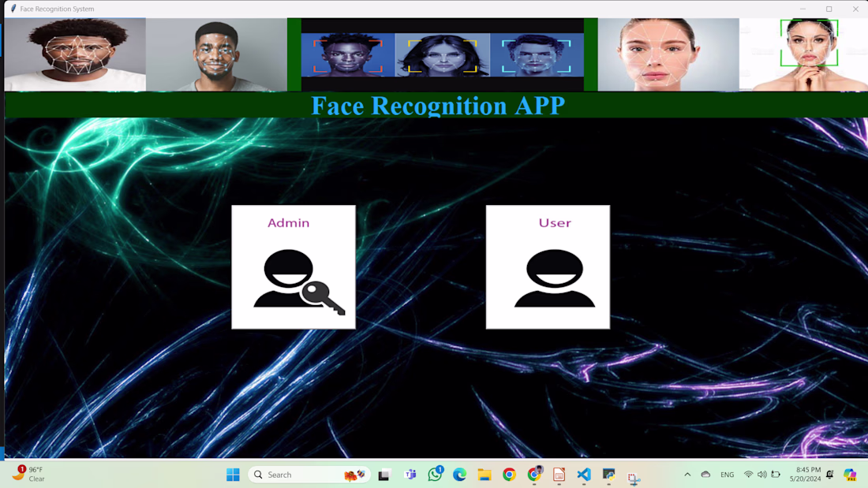The image size is (868, 488).
Task: Click the Face Recognition System window feather icon
Action: [x=13, y=9]
